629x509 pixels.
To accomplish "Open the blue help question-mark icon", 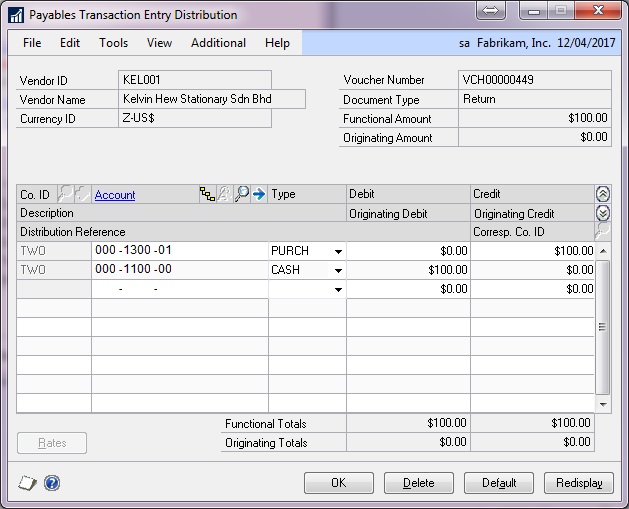I will tap(52, 483).
